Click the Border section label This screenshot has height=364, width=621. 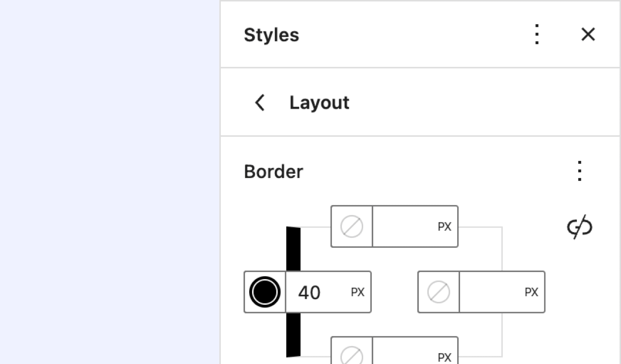click(x=273, y=172)
